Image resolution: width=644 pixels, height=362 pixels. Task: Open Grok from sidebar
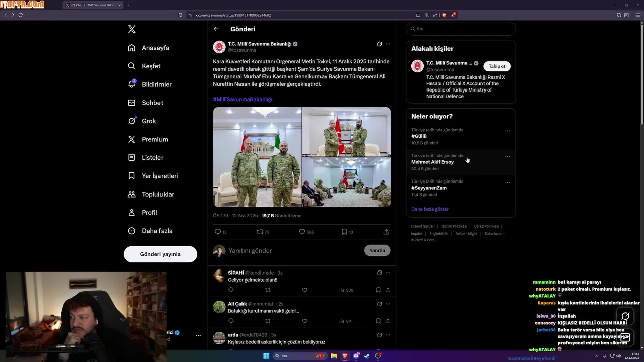[142, 121]
